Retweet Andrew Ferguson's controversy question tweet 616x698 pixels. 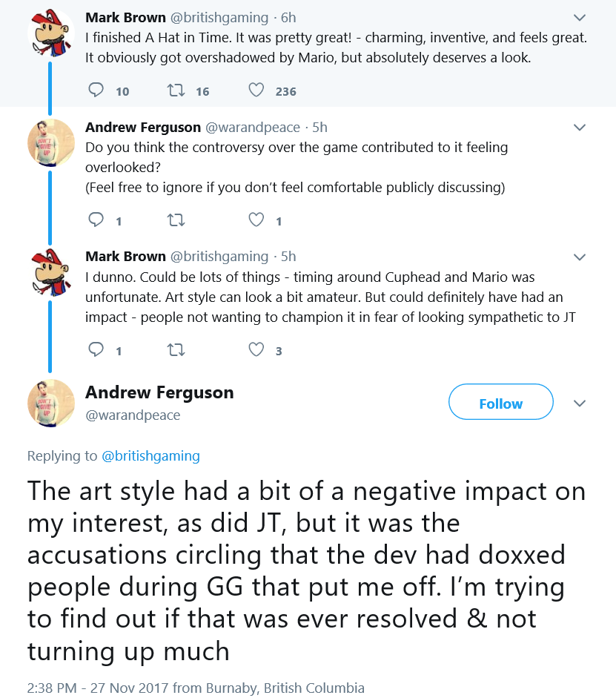click(x=176, y=220)
